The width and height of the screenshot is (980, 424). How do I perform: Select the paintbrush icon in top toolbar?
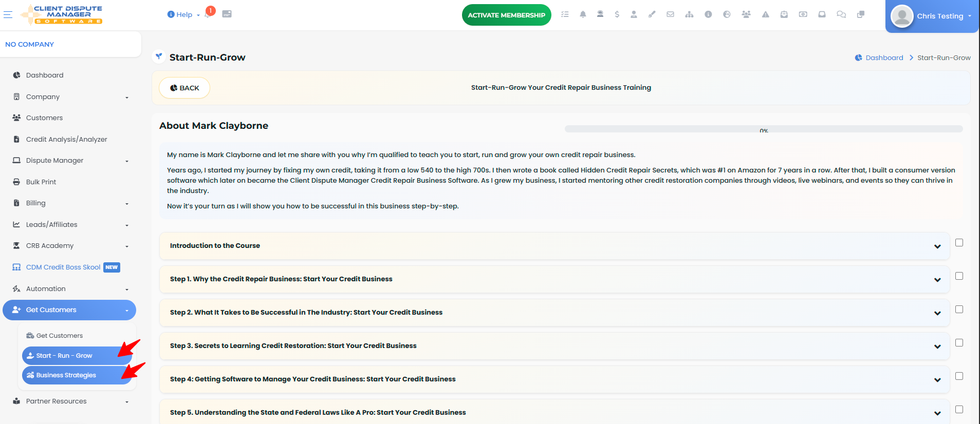652,14
